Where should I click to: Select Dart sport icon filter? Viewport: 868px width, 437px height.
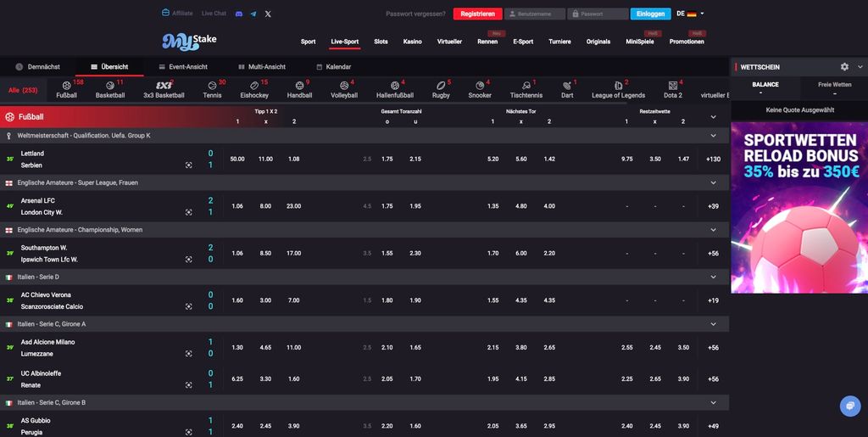pyautogui.click(x=567, y=90)
